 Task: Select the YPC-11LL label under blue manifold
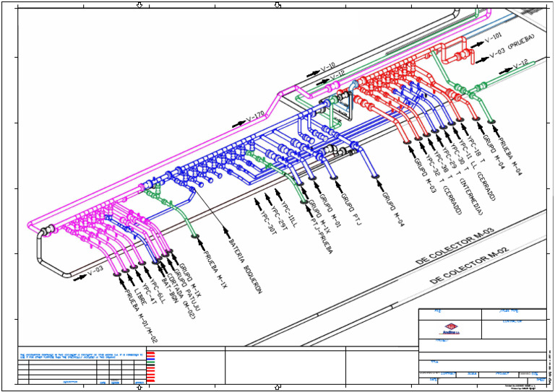point(288,214)
